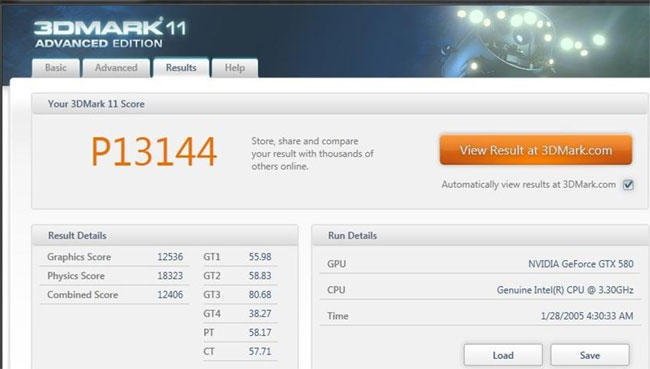Click Physics Score value 18323
The height and width of the screenshot is (369, 650).
tap(170, 276)
